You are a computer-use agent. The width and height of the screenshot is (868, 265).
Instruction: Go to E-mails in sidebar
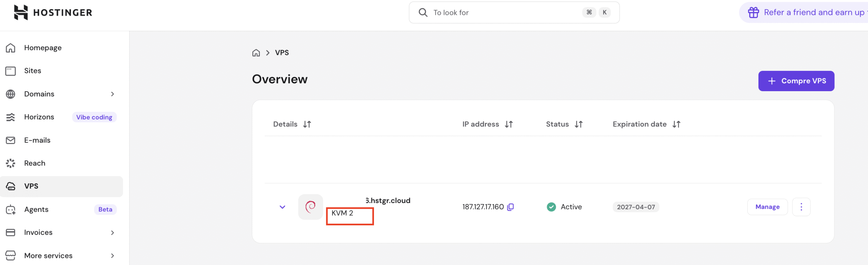click(37, 140)
